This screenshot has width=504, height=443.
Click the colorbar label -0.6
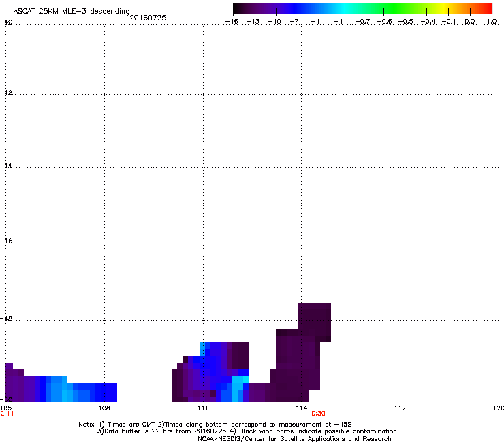click(384, 22)
